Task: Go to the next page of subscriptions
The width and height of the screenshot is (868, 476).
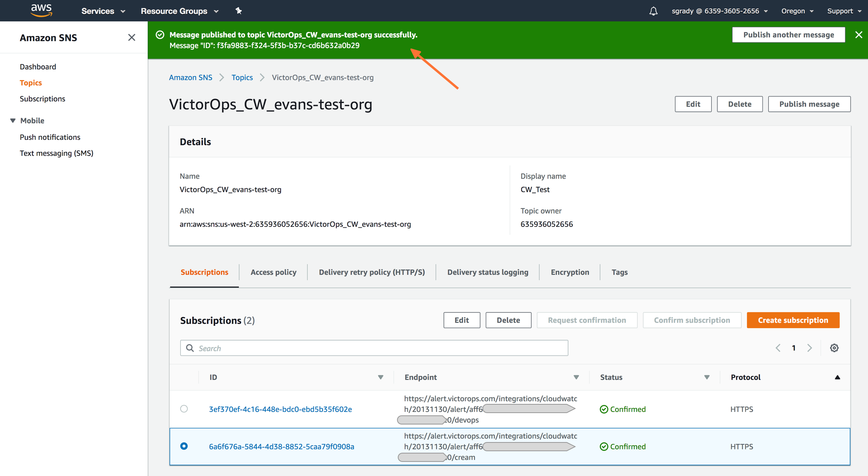Action: tap(810, 347)
